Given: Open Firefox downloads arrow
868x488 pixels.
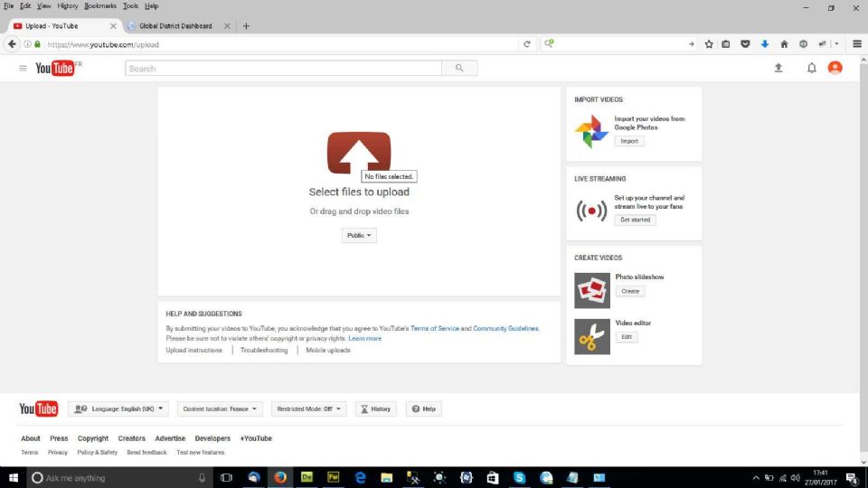Looking at the screenshot, I should (x=765, y=44).
